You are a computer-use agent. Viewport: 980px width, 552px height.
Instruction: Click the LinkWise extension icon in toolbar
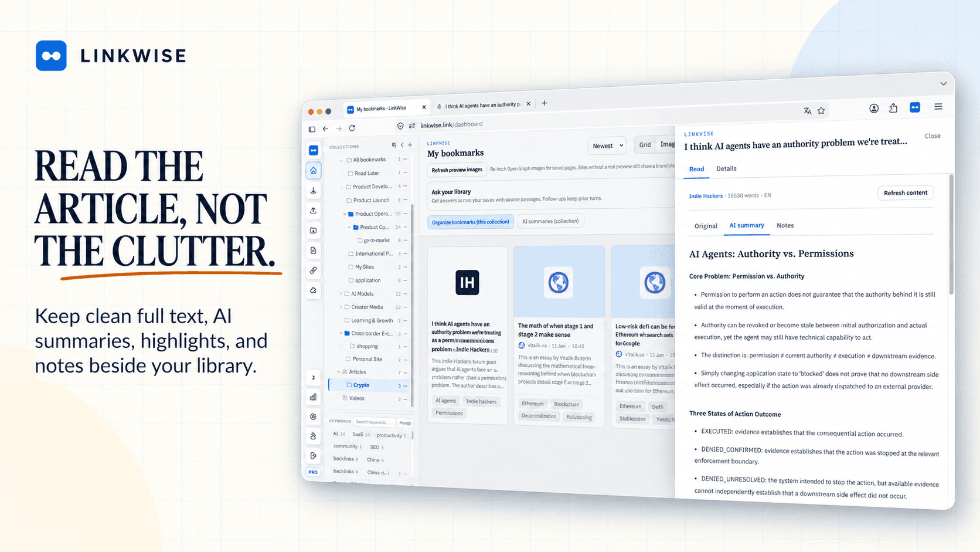[x=915, y=107]
